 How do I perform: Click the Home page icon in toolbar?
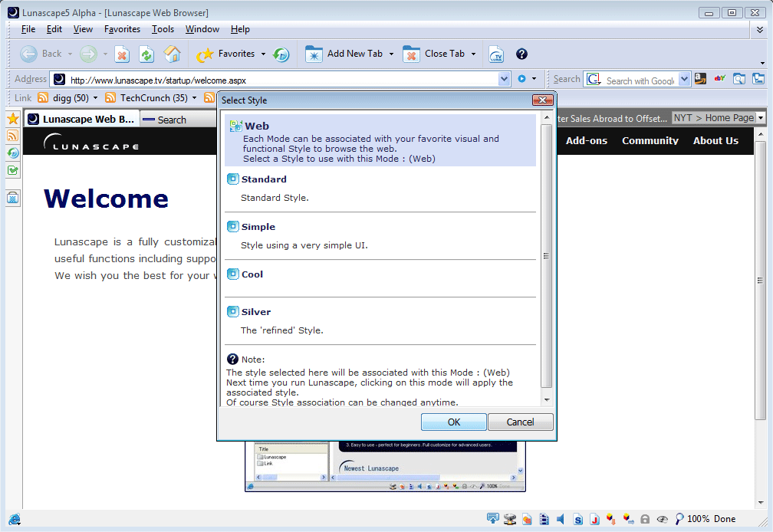172,54
